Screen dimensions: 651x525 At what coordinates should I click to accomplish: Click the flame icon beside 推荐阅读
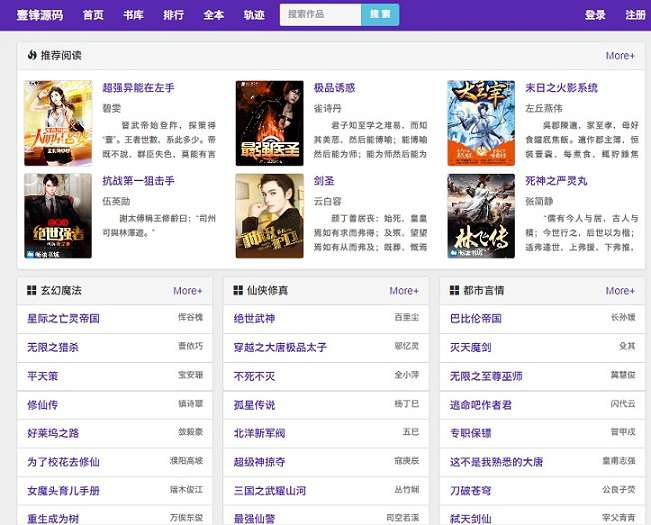pyautogui.click(x=32, y=55)
